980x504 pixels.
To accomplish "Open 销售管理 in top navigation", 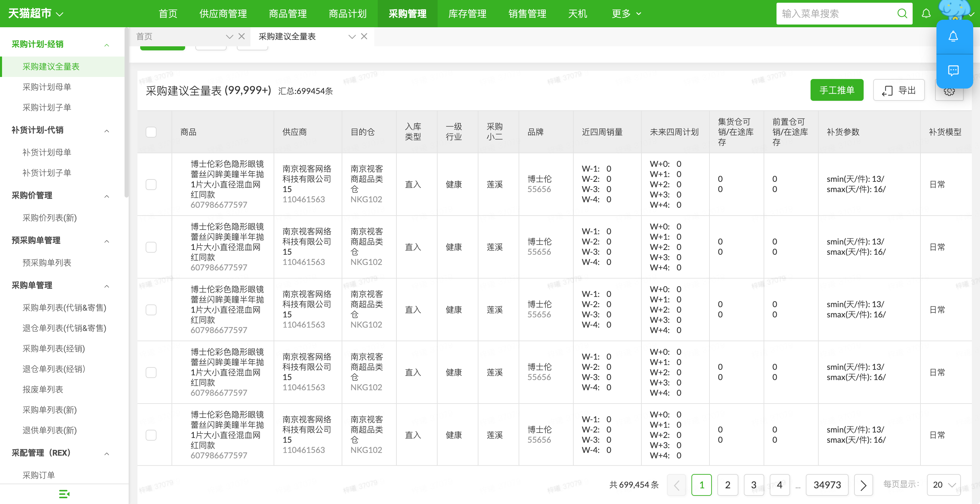I will pos(527,14).
